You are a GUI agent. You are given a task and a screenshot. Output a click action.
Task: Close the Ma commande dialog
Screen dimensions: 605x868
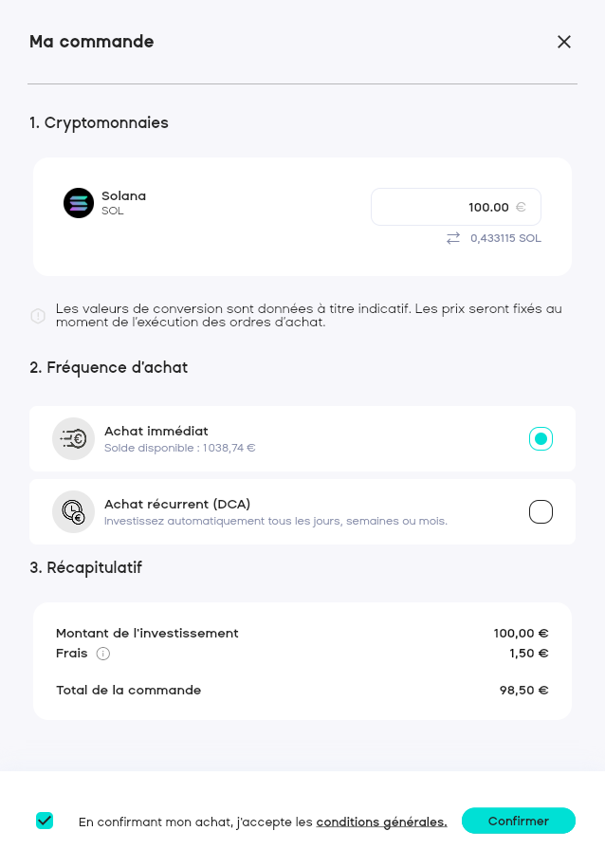(564, 42)
